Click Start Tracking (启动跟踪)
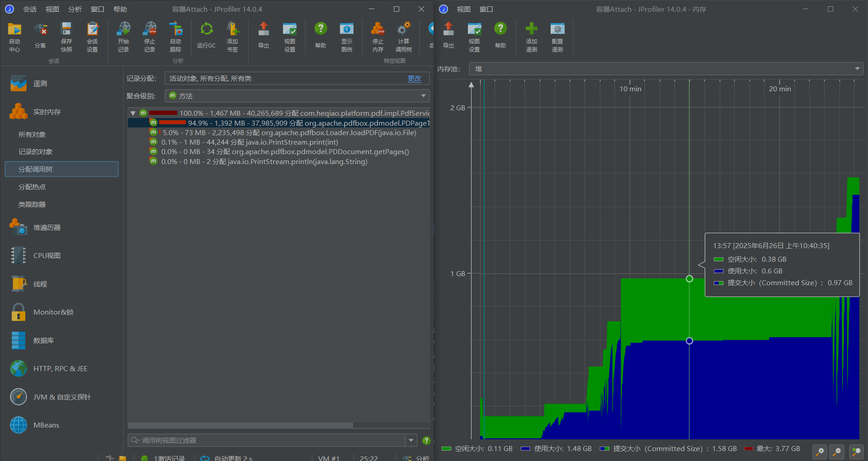 [175, 37]
